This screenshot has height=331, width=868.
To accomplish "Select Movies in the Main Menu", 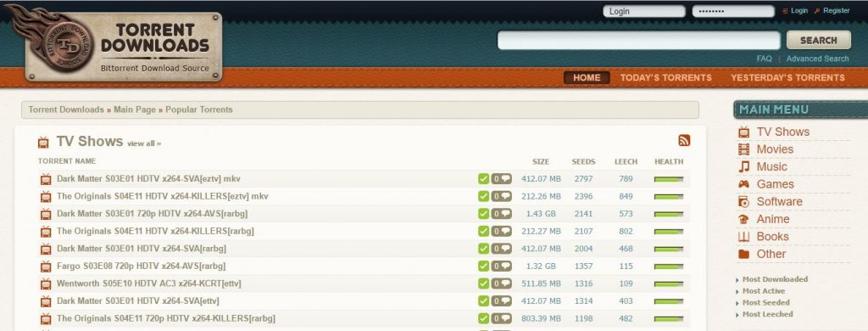I will 775,149.
